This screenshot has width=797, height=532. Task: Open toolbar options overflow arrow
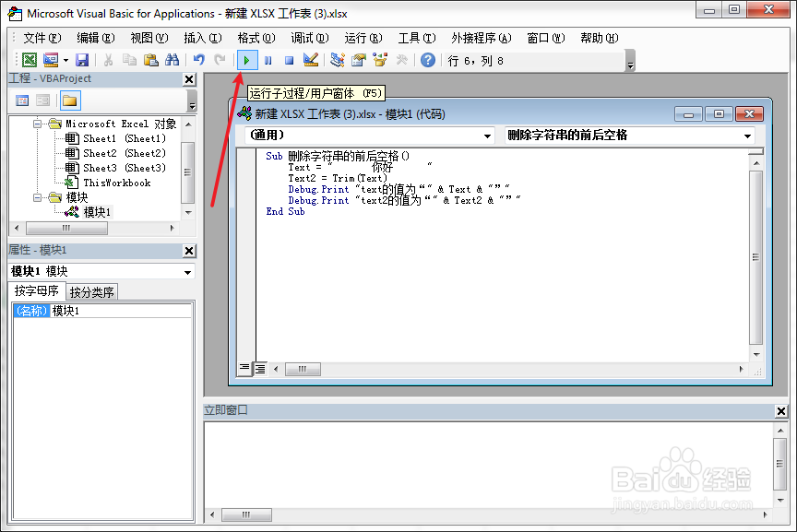click(630, 61)
